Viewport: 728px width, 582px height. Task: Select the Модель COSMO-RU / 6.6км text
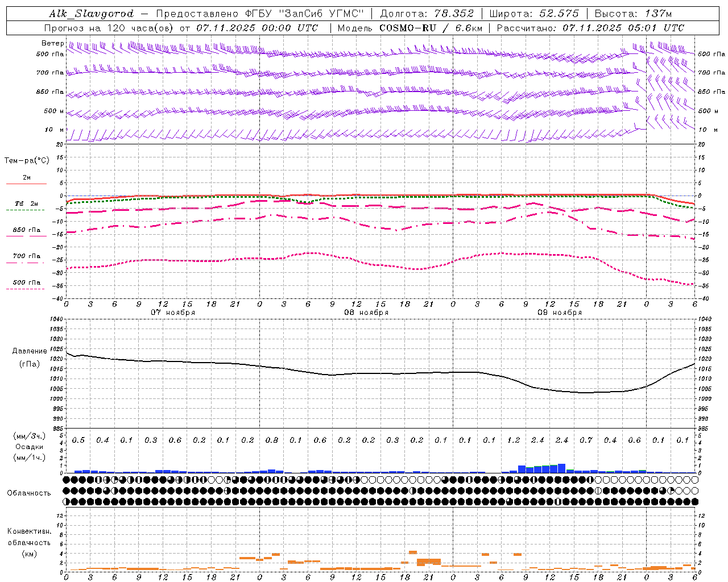click(x=410, y=28)
